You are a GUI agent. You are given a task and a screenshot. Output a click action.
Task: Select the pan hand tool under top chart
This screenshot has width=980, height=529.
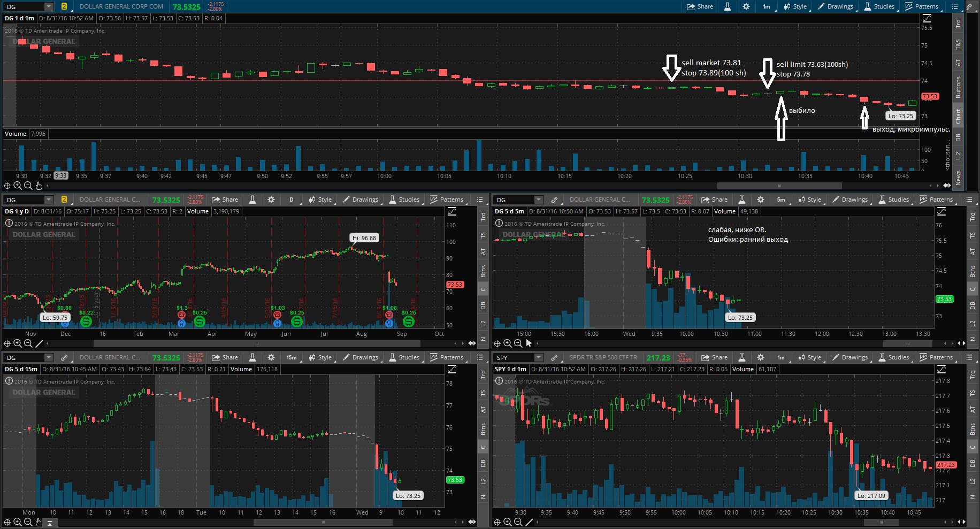pyautogui.click(x=39, y=186)
